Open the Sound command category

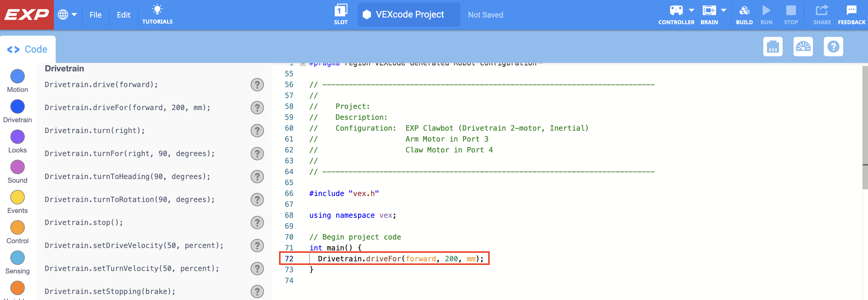click(17, 167)
